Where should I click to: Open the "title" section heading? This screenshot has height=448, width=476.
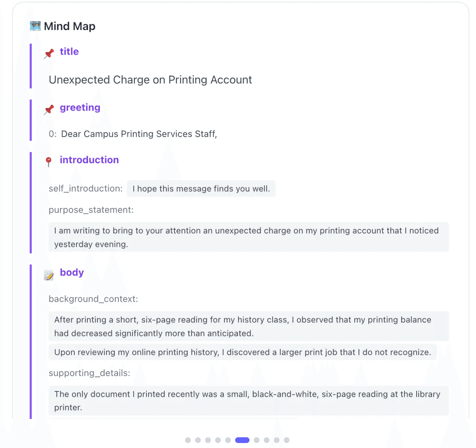click(69, 52)
